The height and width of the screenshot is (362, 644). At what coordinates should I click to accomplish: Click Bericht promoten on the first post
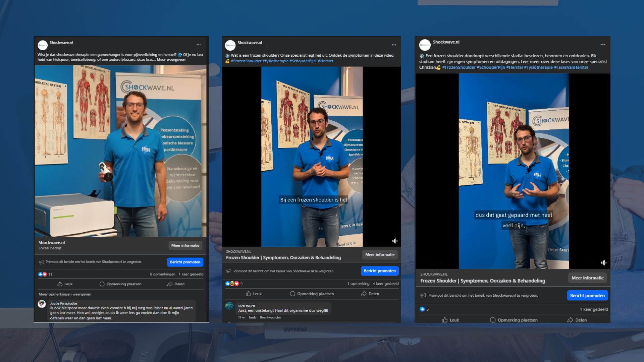tap(185, 262)
